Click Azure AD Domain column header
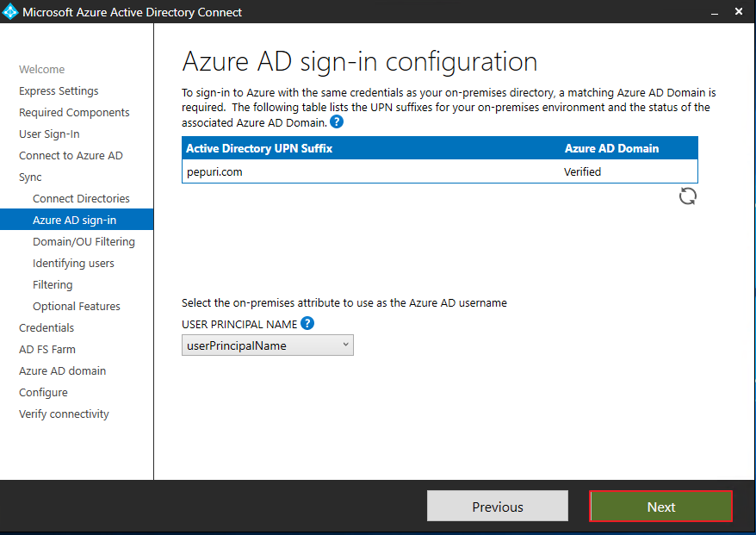The width and height of the screenshot is (756, 535). pyautogui.click(x=611, y=148)
